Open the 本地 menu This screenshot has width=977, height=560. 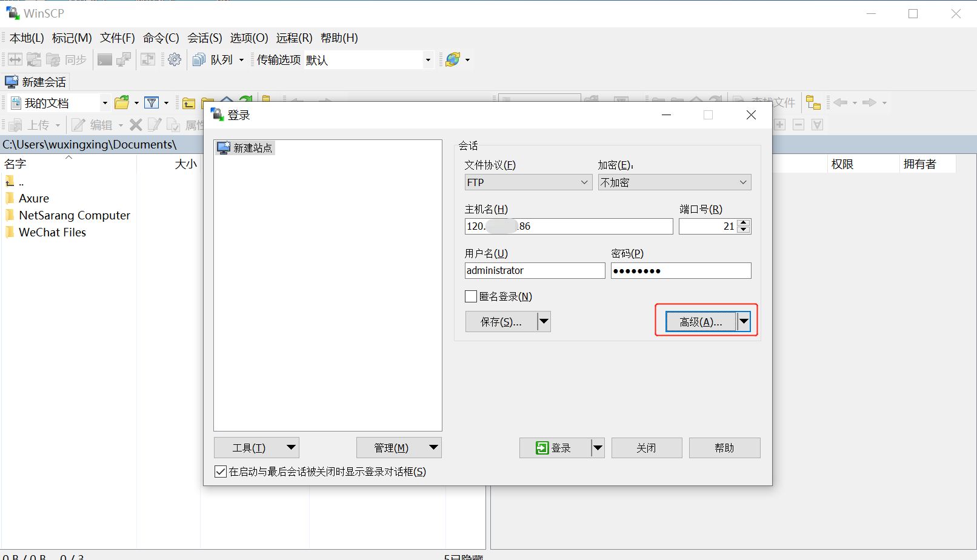click(27, 38)
